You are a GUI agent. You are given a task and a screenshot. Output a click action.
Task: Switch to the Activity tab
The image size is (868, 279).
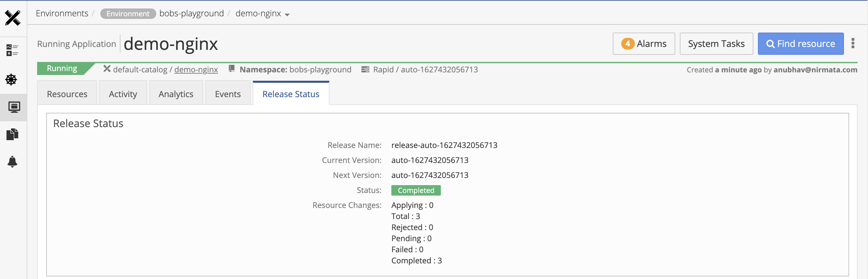(123, 94)
